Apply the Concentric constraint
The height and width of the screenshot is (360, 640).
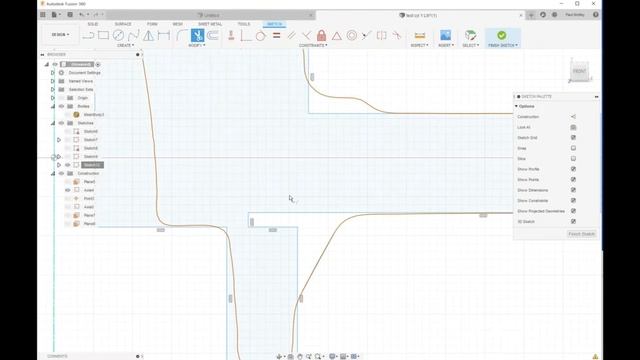[x=352, y=36]
